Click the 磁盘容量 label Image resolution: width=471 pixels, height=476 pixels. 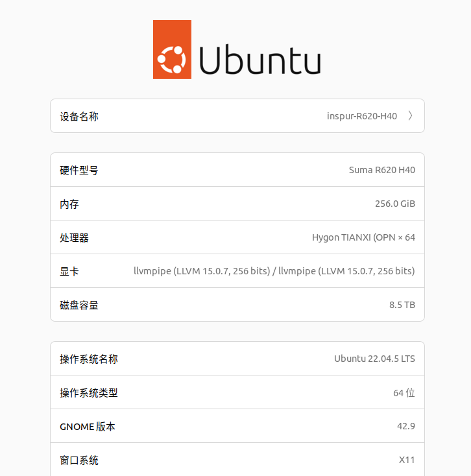pos(79,305)
